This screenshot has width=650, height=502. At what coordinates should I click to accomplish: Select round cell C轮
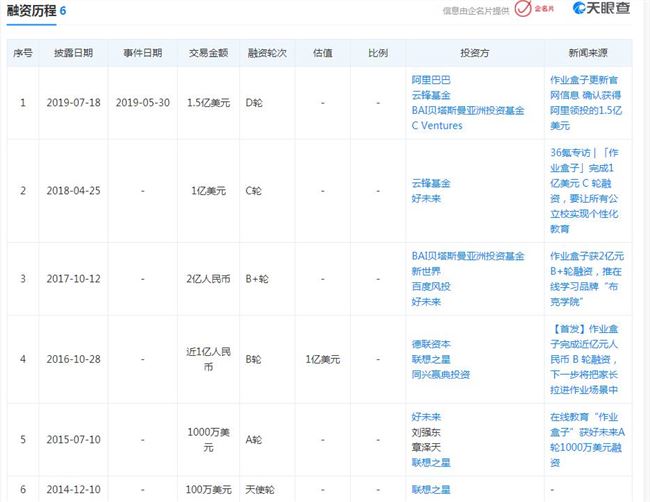click(253, 191)
